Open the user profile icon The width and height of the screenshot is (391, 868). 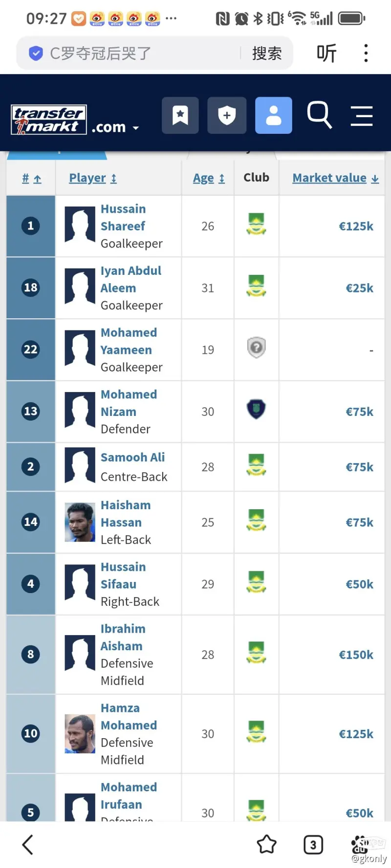tap(274, 116)
